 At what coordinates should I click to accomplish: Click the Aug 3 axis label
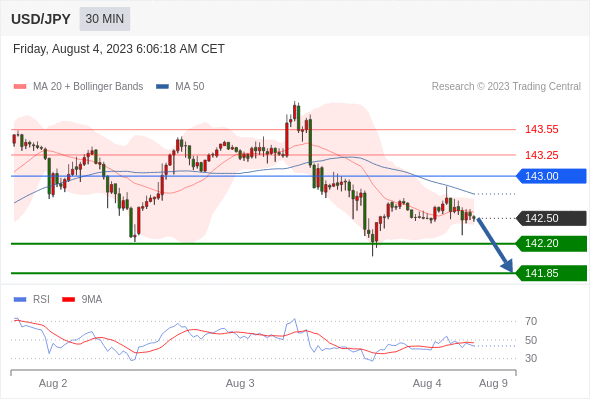(240, 383)
